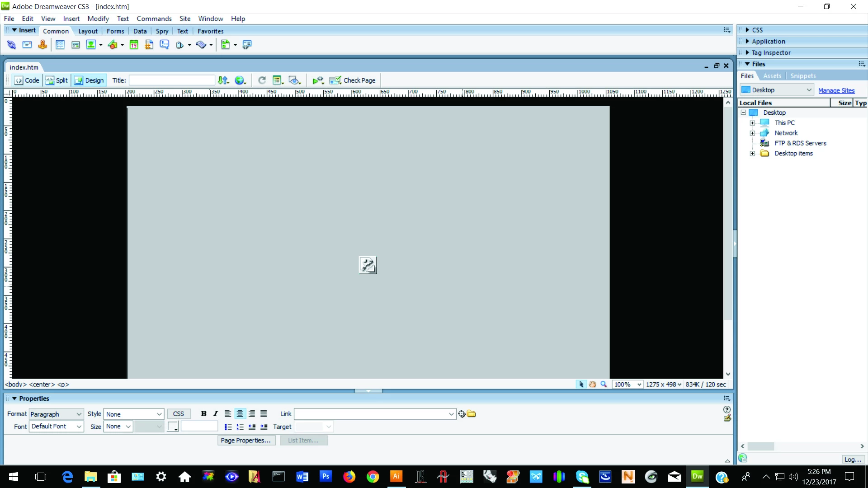Click the unordered list icon in Properties
The image size is (868, 488).
[x=228, y=427]
